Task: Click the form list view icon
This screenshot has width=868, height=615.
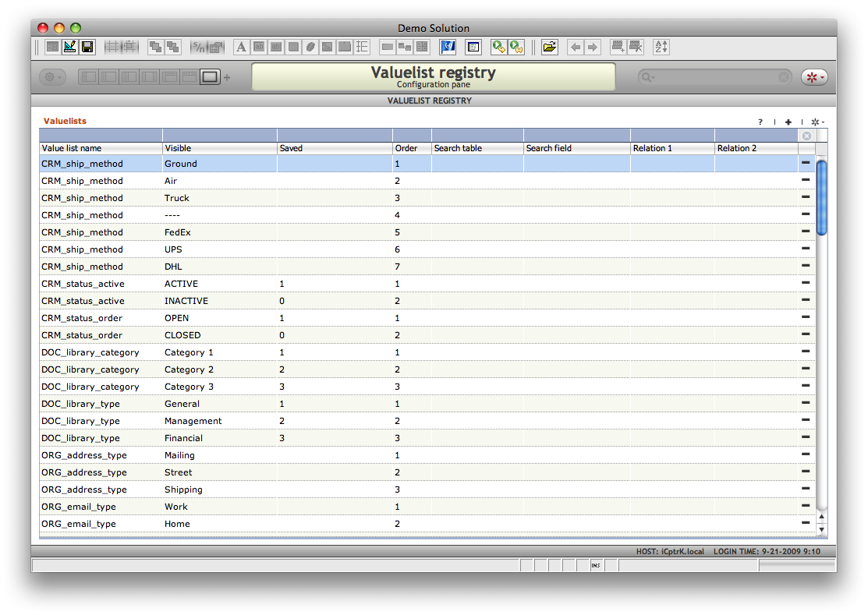Action: (x=52, y=47)
